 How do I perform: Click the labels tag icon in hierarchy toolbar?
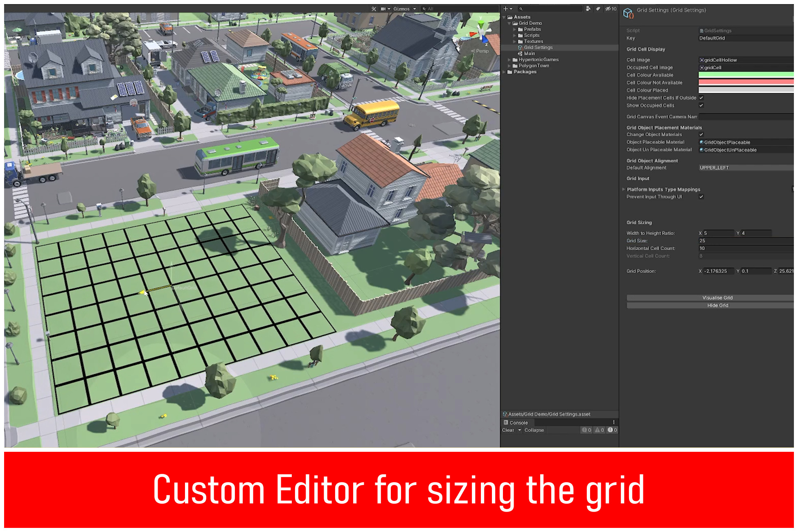tap(598, 9)
